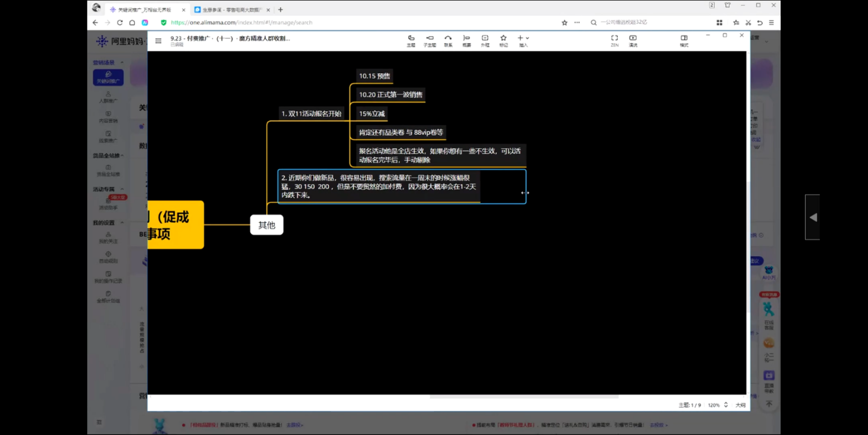Select the 联系 relationship tool
Screen dimensions: 868x435
pyautogui.click(x=448, y=40)
